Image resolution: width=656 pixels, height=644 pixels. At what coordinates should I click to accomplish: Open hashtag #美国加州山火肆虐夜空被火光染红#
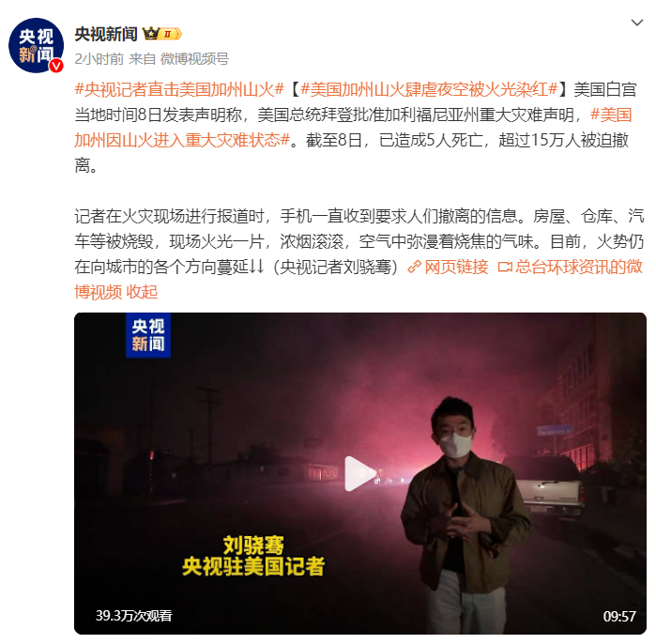tap(429, 89)
